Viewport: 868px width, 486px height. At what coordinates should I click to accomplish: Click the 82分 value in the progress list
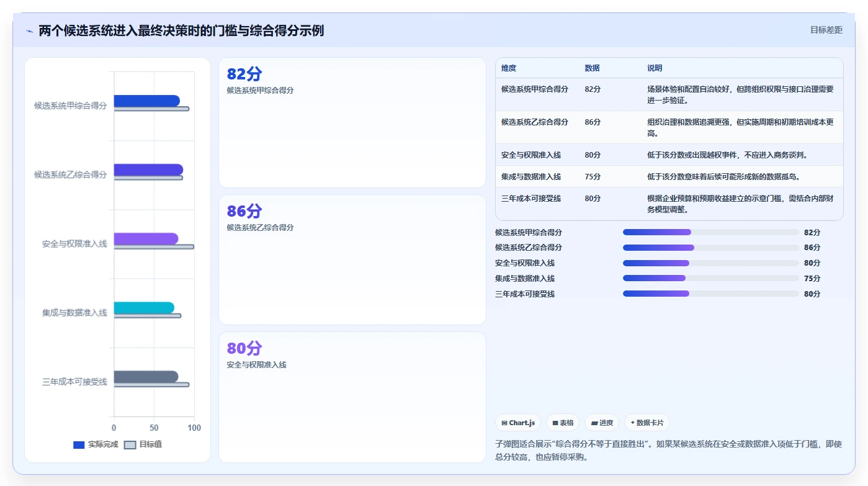(812, 233)
